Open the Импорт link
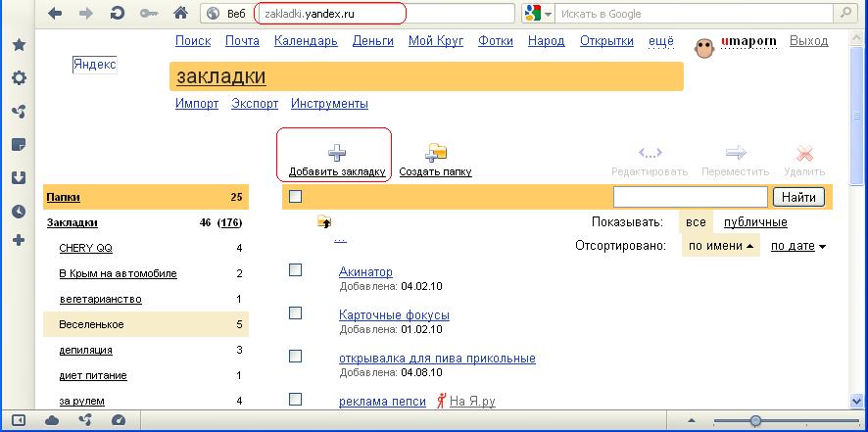Viewport: 868px width, 432px height. pos(197,104)
